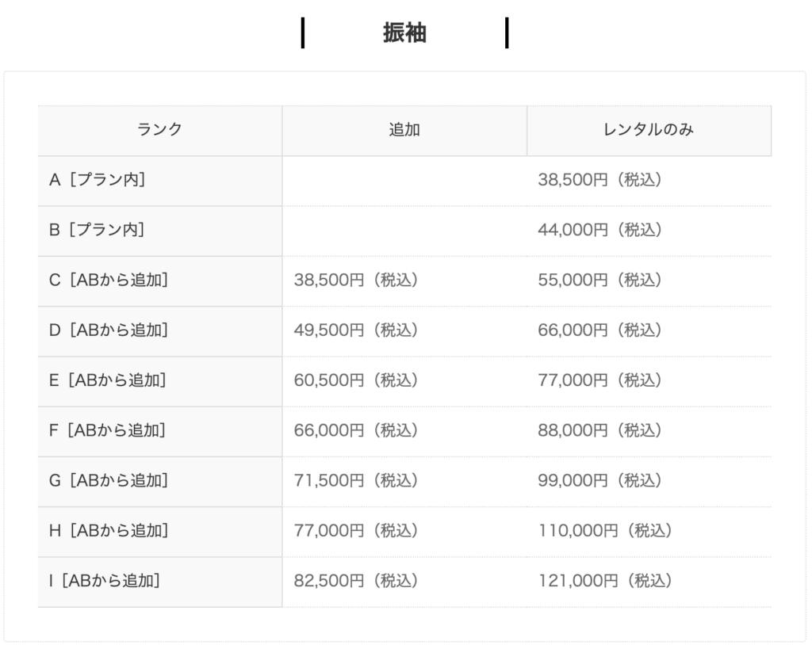Viewport: 812px width, 645px height.
Task: Click the 88,000円 rental-only price
Action: (x=599, y=430)
